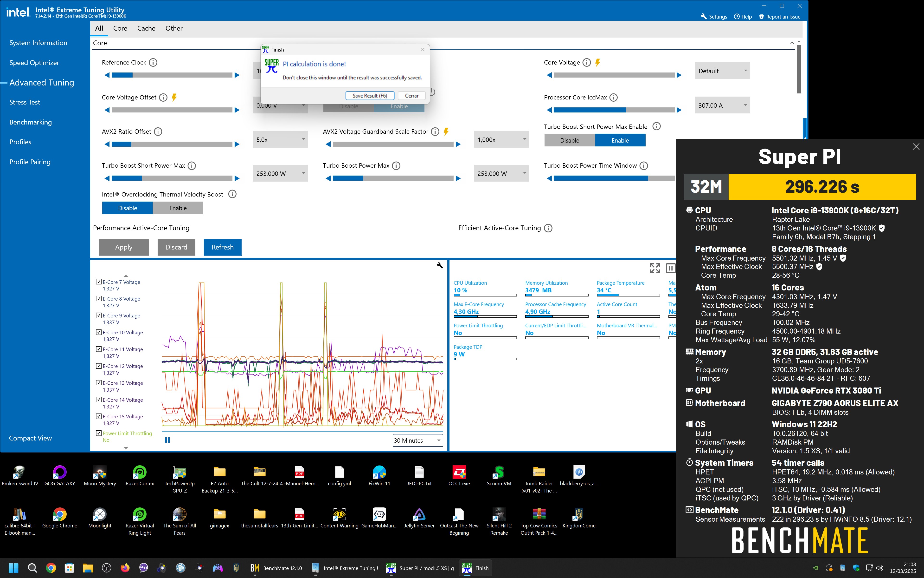Open graph settings via the wrench icon
This screenshot has height=578, width=924.
(440, 265)
